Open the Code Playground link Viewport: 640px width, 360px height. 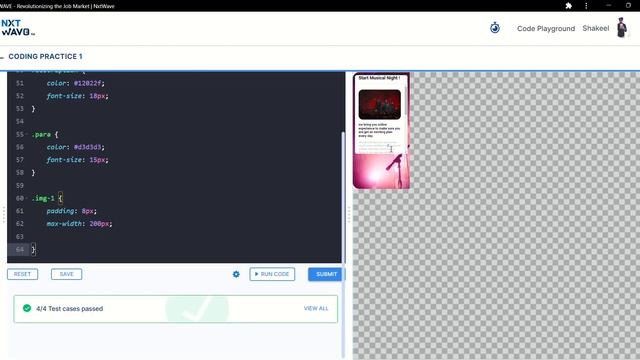coord(546,29)
